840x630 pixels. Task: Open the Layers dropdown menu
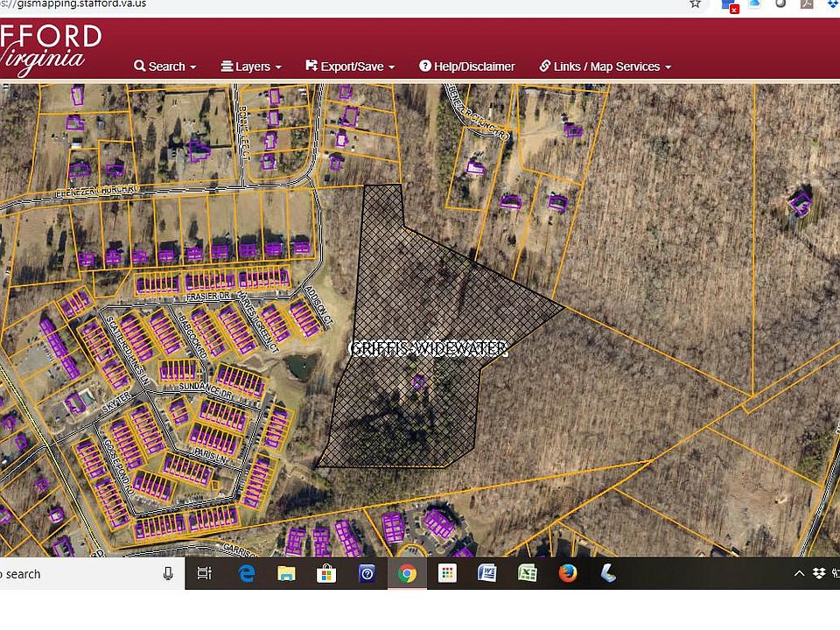[251, 66]
